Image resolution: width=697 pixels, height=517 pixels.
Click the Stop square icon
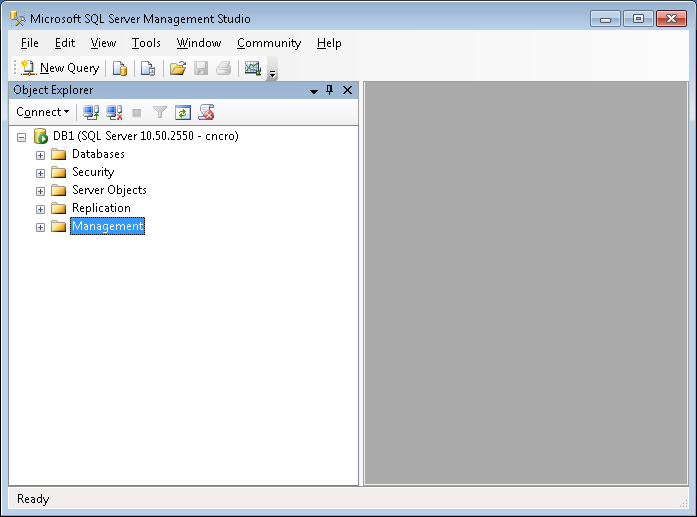tap(137, 113)
